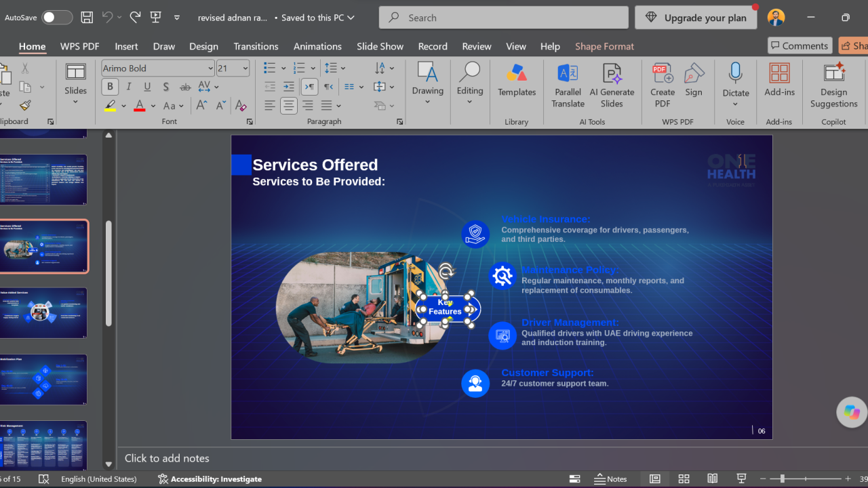Increase font size button
The width and height of the screenshot is (868, 488).
click(202, 106)
